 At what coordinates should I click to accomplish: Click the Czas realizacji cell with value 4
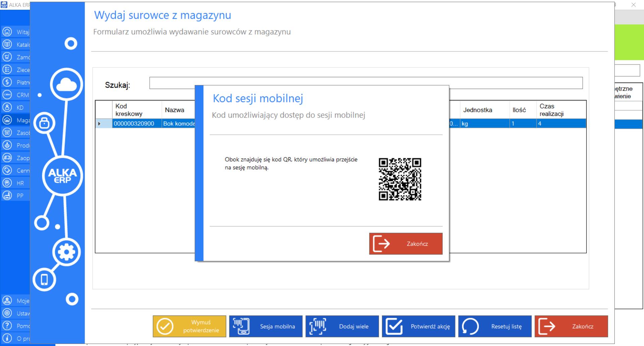pyautogui.click(x=561, y=124)
